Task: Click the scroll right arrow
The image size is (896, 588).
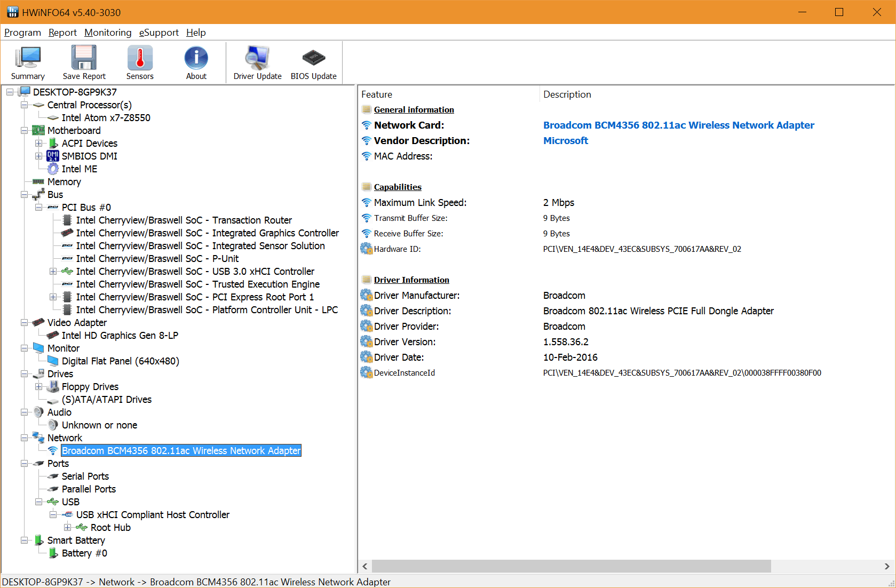Action: [886, 566]
